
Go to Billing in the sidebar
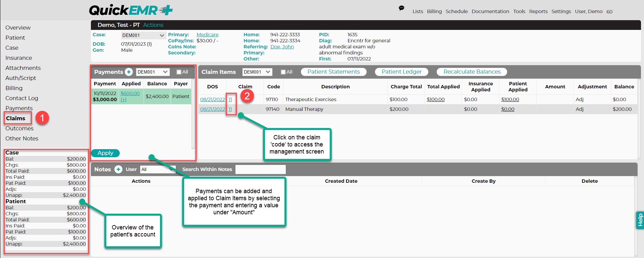click(14, 88)
